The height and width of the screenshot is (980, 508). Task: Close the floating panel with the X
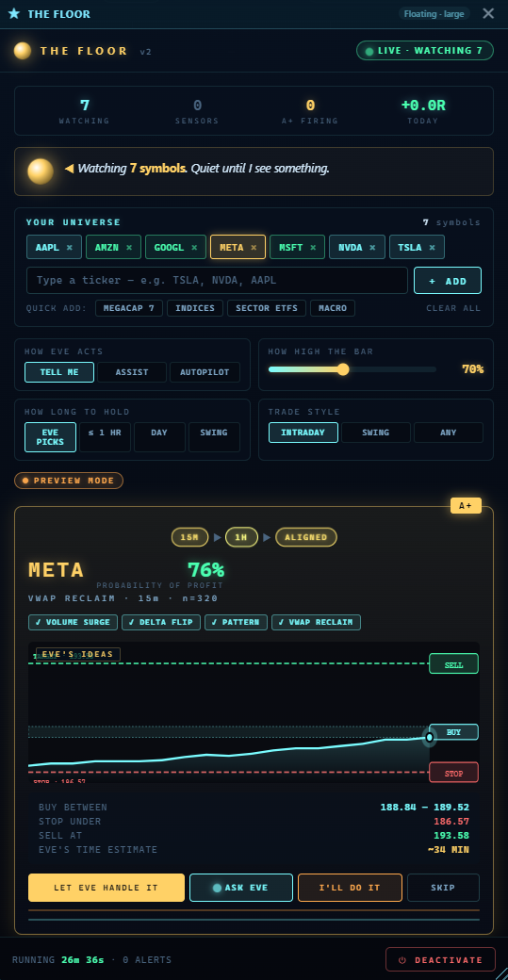point(488,14)
